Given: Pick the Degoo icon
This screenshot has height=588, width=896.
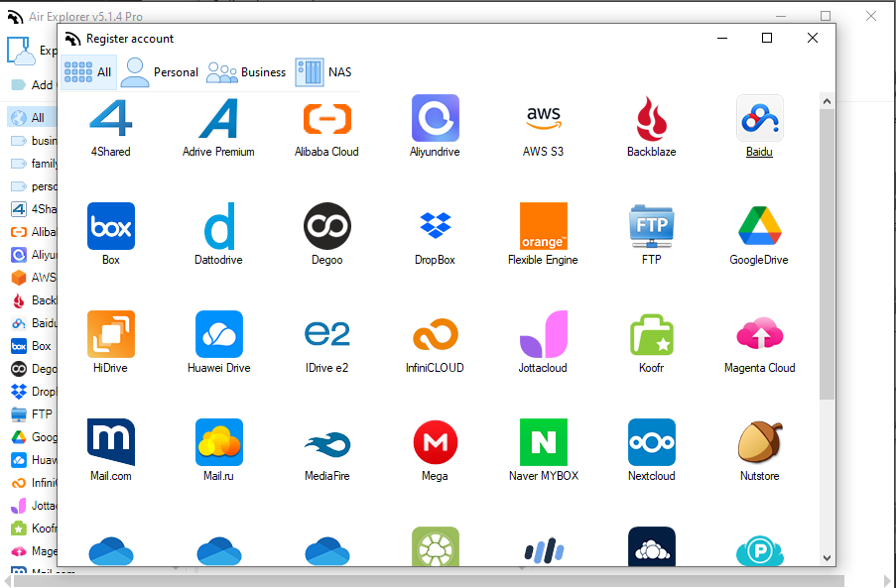Looking at the screenshot, I should [x=326, y=234].
